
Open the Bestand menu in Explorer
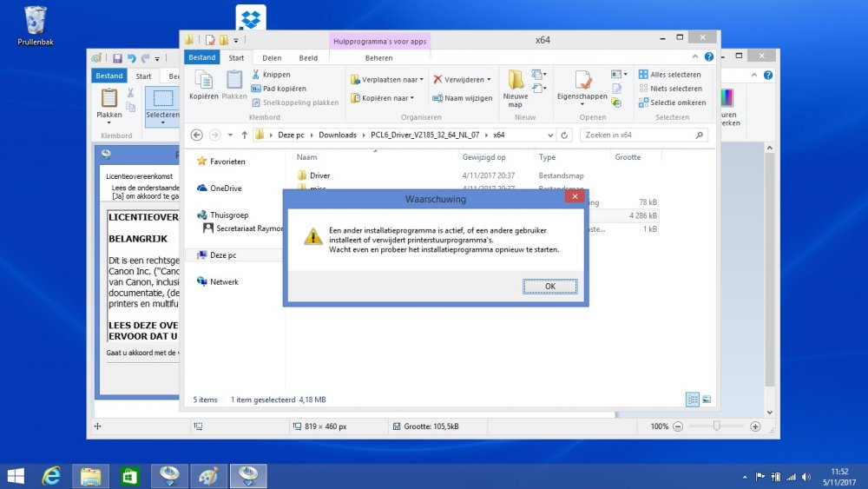tap(202, 58)
